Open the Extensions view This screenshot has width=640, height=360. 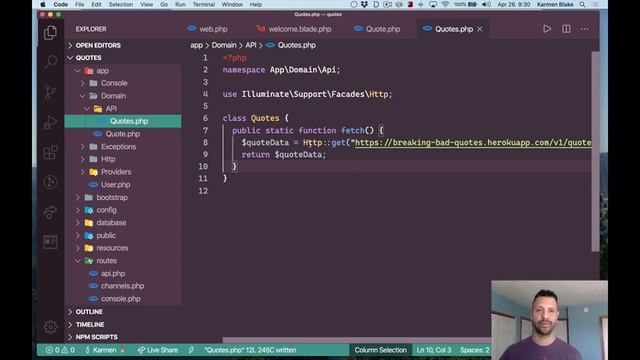[50, 152]
